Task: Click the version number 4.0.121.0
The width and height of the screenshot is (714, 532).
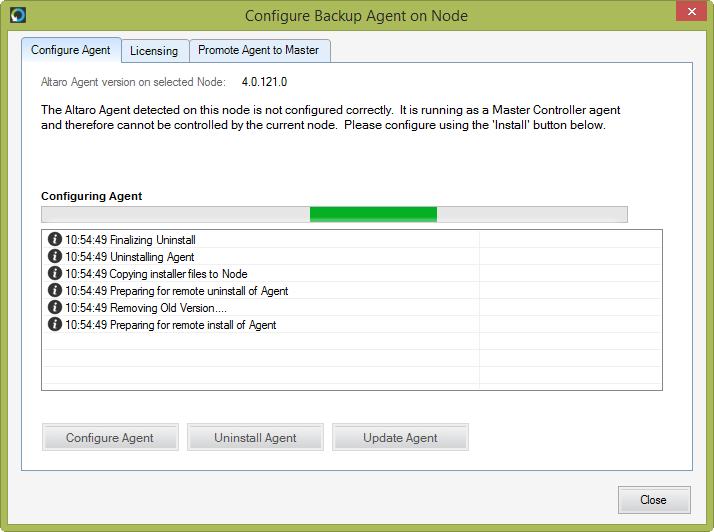Action: (x=264, y=82)
